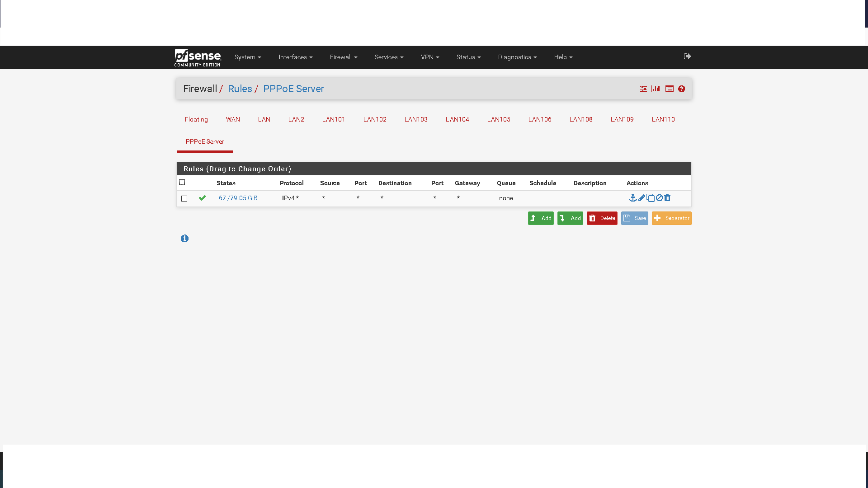The height and width of the screenshot is (488, 868).
Task: Add rule to end of list
Action: [x=570, y=218]
